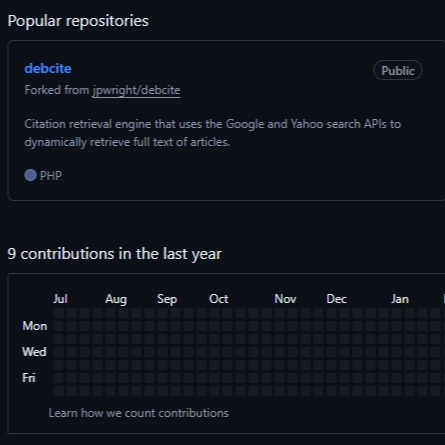Image resolution: width=445 pixels, height=445 pixels.
Task: Click the Mon row label
Action: pyautogui.click(x=35, y=326)
